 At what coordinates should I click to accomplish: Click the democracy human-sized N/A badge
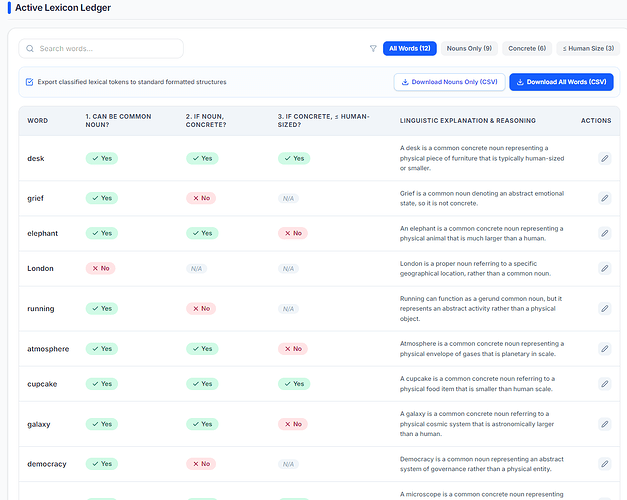[x=288, y=464]
